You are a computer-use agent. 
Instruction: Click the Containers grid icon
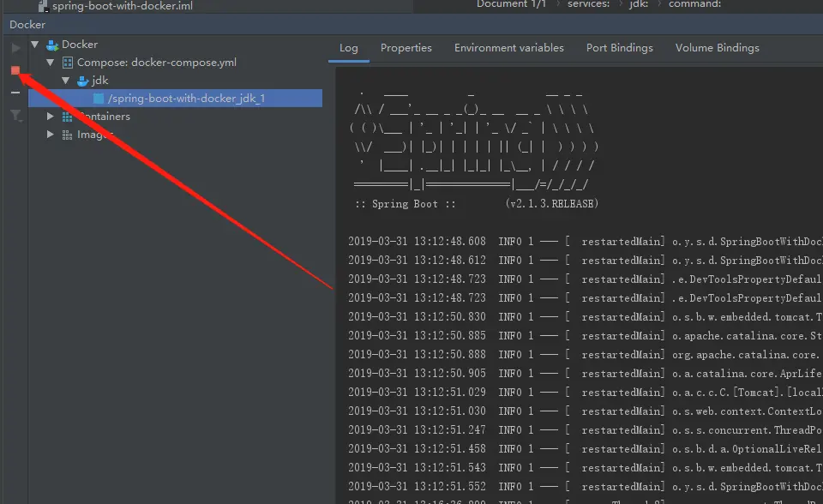[67, 117]
